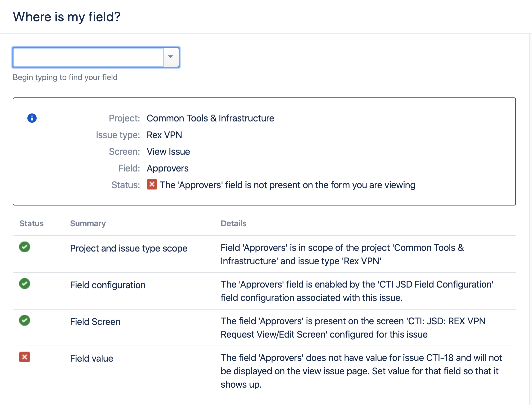Click the 'Details' column header

[233, 224]
